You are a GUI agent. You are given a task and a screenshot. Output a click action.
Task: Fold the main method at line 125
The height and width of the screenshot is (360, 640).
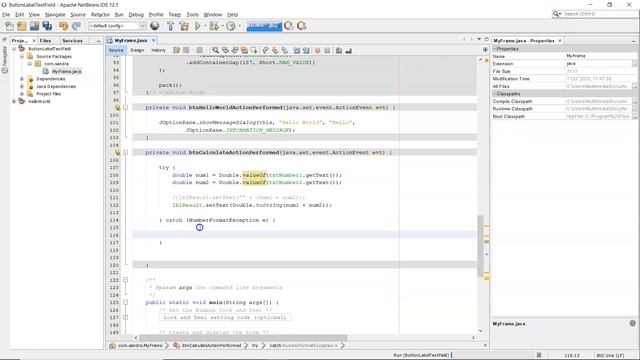coord(126,302)
